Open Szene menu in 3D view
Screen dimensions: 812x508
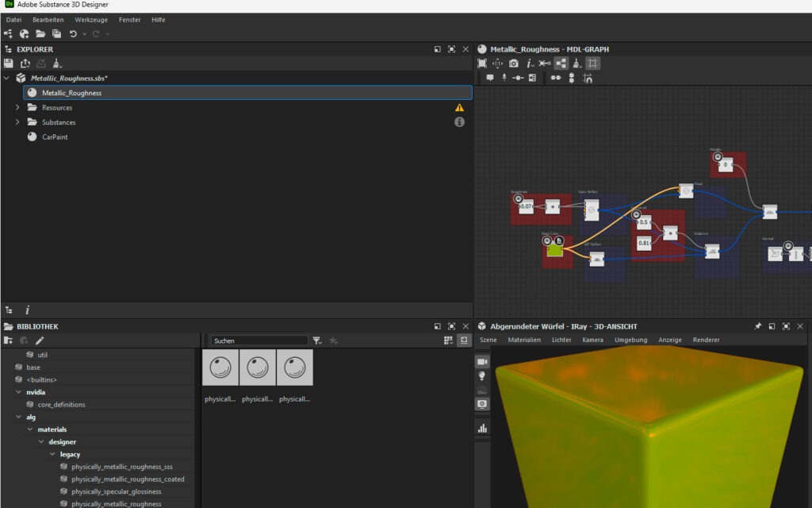[488, 340]
